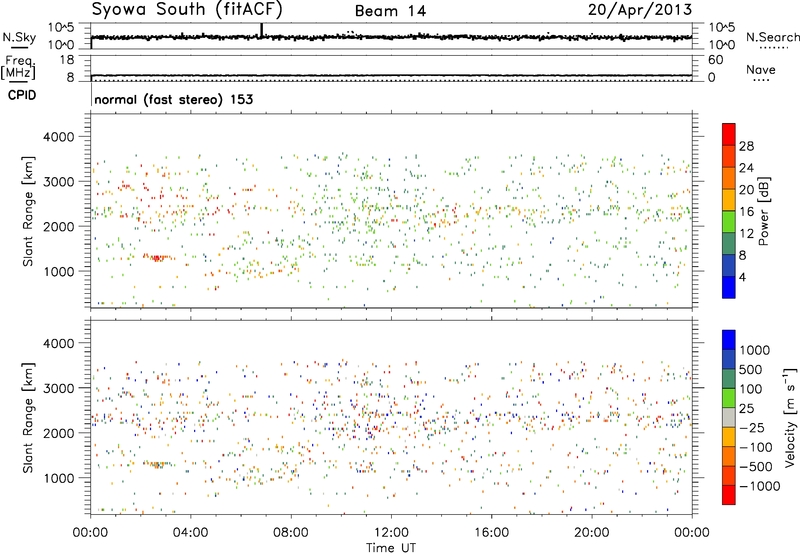Click the date '20/Apr/2013'

(x=640, y=10)
